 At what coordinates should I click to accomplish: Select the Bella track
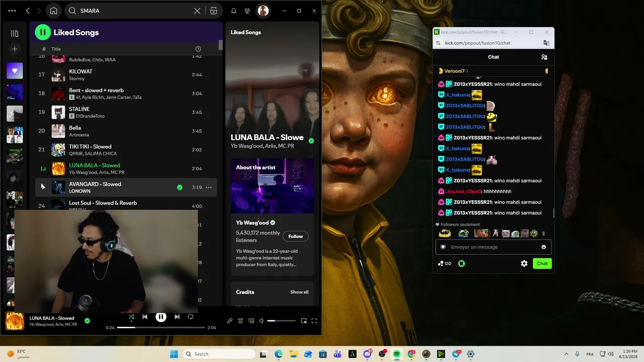coord(126,131)
